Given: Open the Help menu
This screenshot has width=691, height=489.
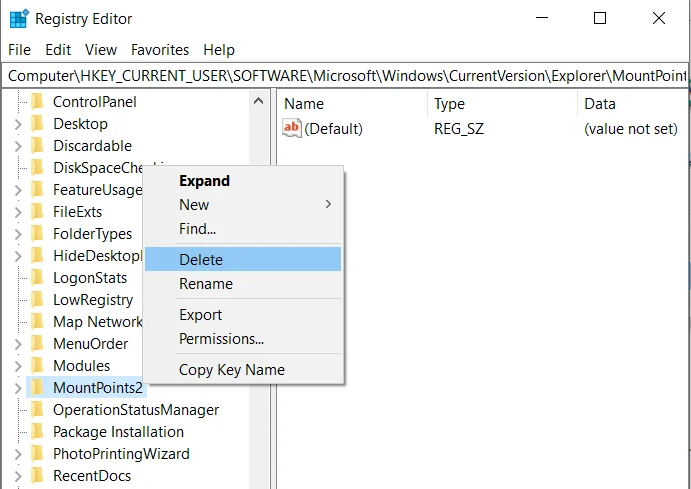Looking at the screenshot, I should pyautogui.click(x=219, y=50).
